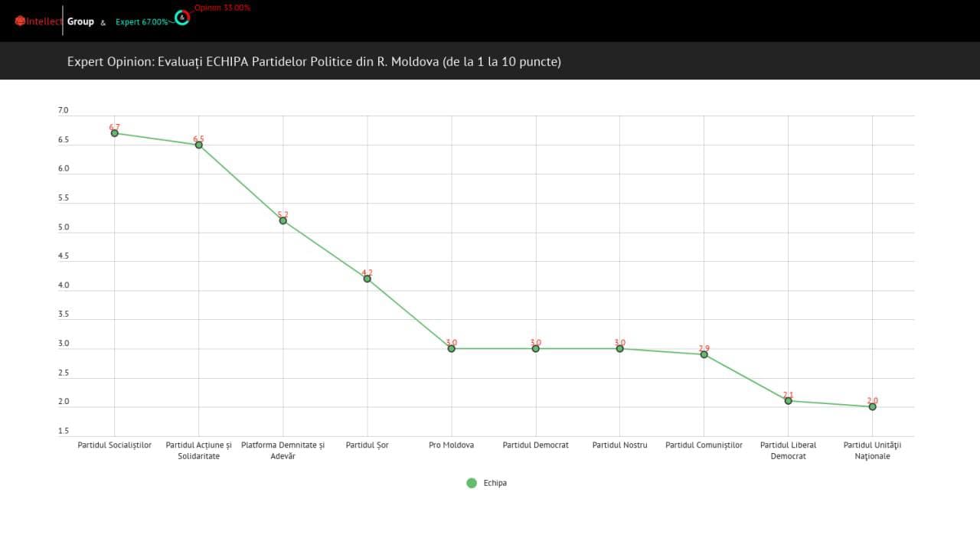Click the Partidul Unității Naționale 2.0 point
Screen dimensions: 980x551
pos(873,406)
